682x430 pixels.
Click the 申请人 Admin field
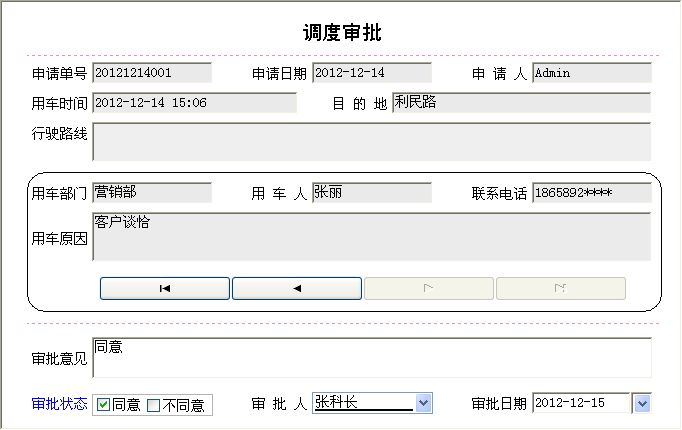pos(592,73)
